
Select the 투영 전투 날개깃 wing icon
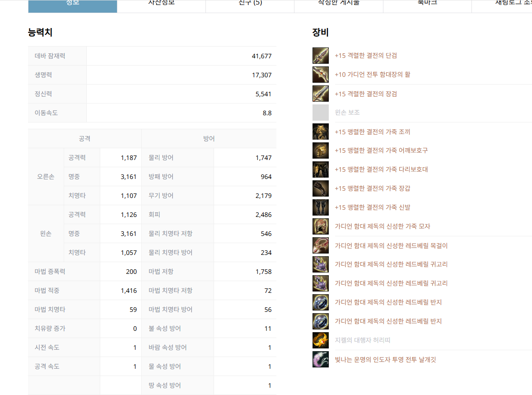coord(320,359)
